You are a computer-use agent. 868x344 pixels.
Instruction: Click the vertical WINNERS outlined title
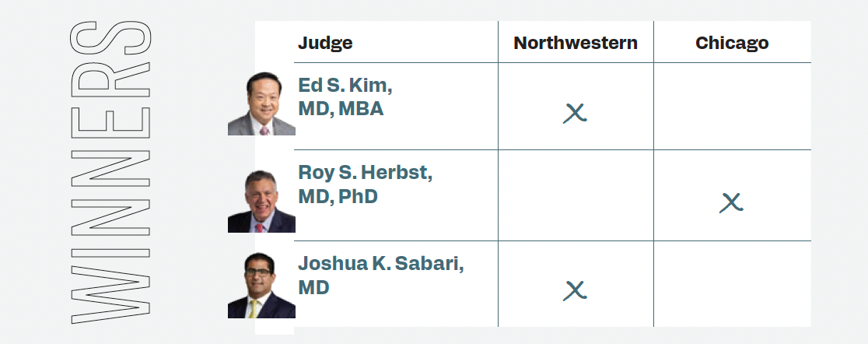(x=110, y=172)
